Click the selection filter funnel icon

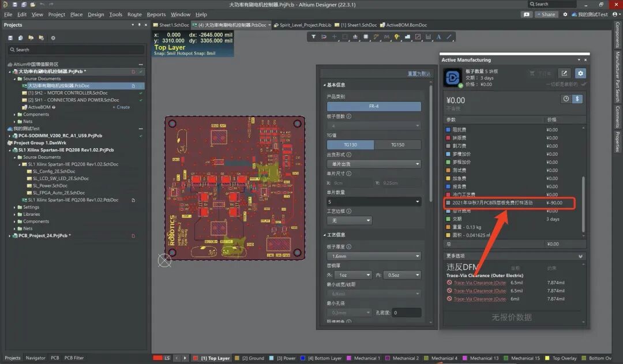tap(313, 36)
